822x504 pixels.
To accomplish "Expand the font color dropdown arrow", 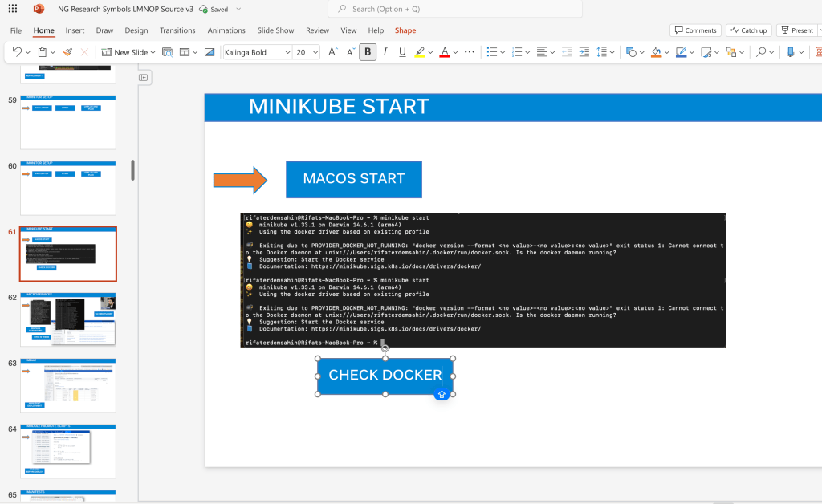I will (456, 52).
